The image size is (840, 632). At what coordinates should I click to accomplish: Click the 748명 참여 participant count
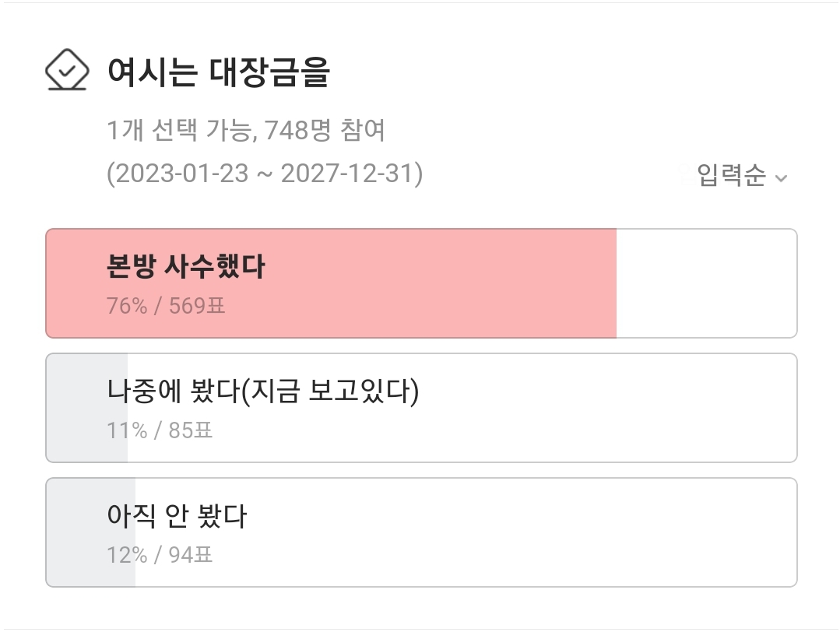tap(325, 130)
